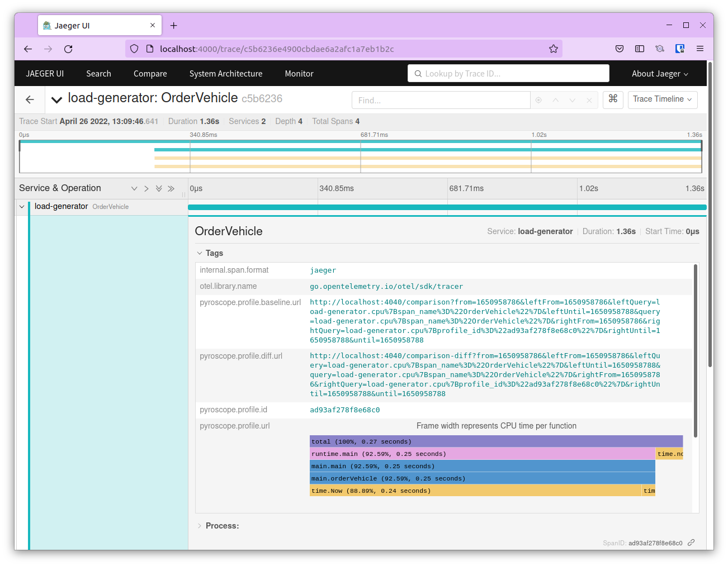Open the keyboard shortcuts help button

[x=613, y=99]
